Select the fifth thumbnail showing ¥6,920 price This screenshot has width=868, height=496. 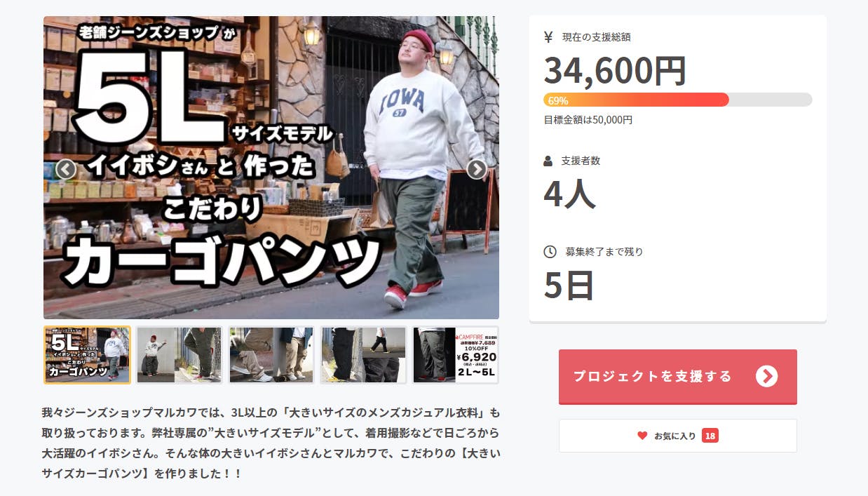[455, 355]
